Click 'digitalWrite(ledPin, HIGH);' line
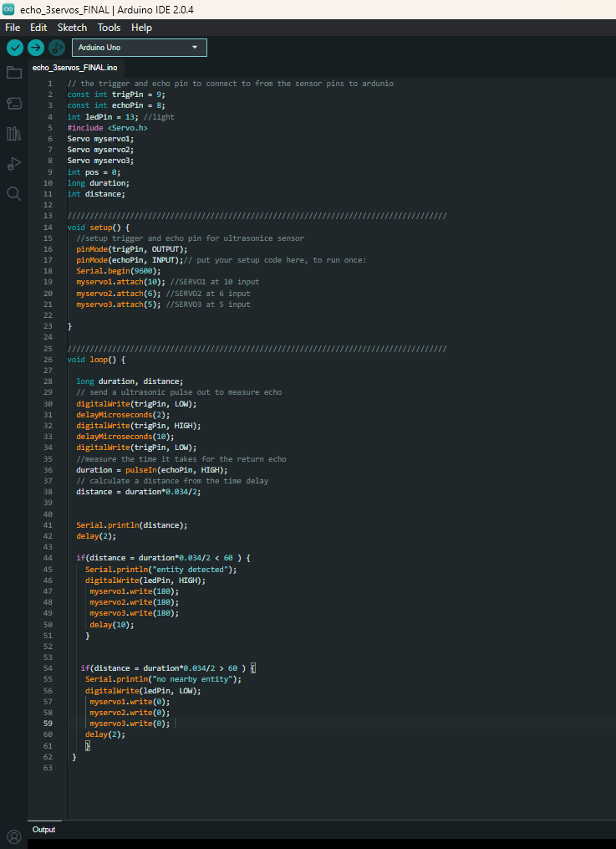This screenshot has width=616, height=849. (145, 580)
